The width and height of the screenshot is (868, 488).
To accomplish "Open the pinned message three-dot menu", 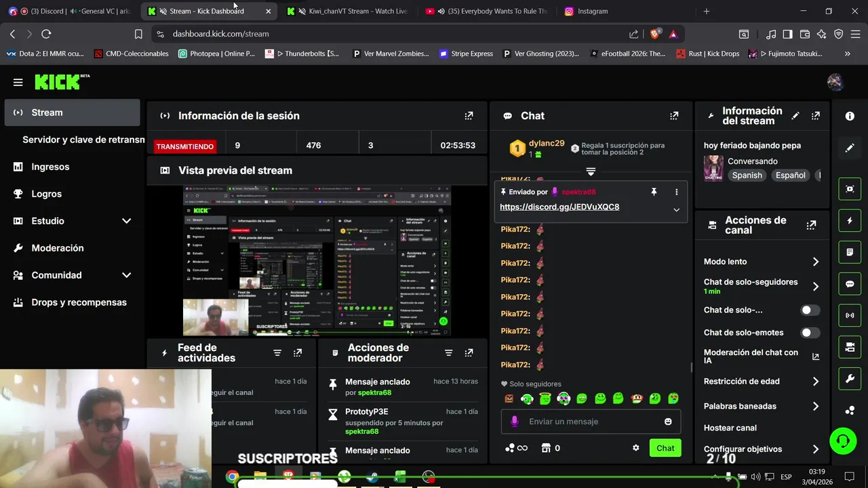I will point(676,192).
